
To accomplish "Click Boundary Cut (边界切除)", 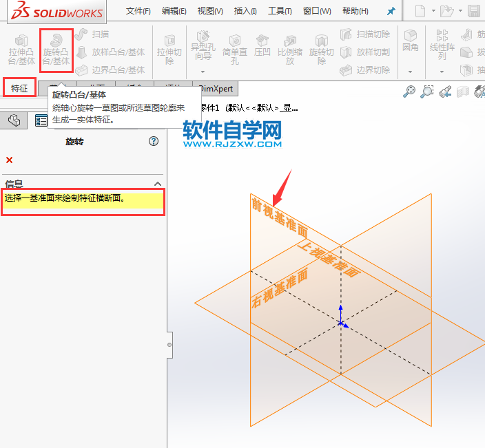I will pos(365,70).
